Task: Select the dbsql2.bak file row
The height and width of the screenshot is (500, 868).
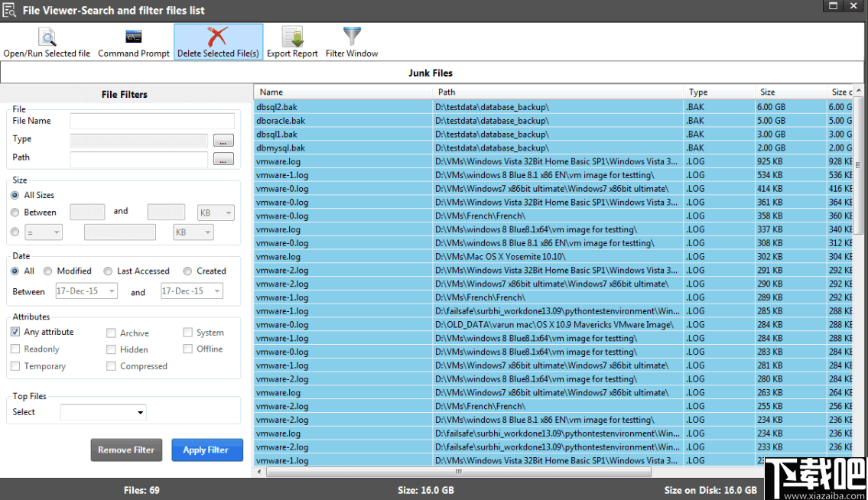Action: tap(344, 107)
